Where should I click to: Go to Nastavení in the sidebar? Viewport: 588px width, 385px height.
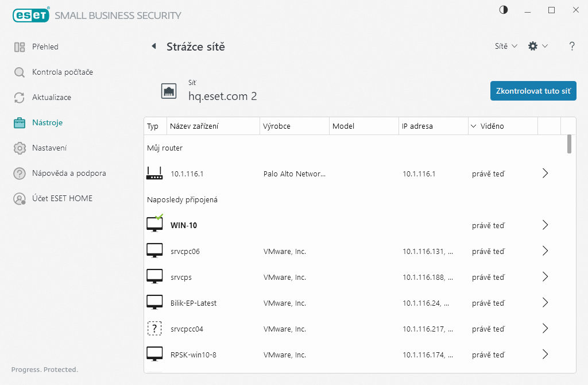(x=49, y=148)
